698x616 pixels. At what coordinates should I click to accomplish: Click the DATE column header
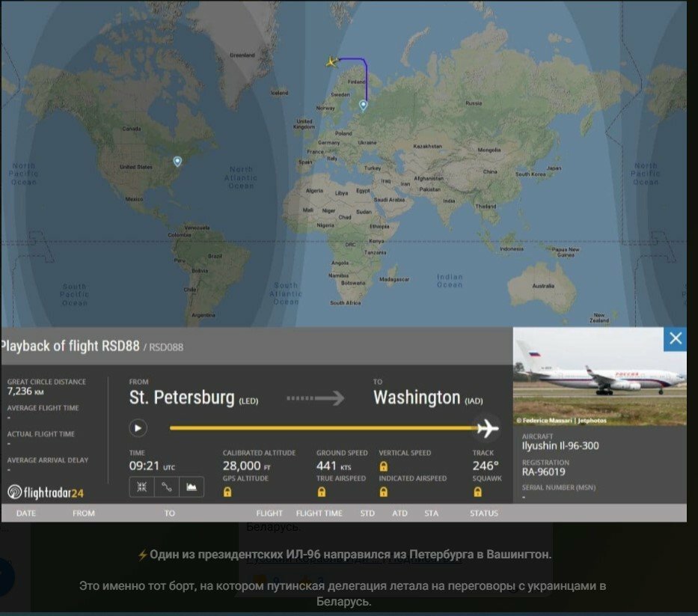26,513
